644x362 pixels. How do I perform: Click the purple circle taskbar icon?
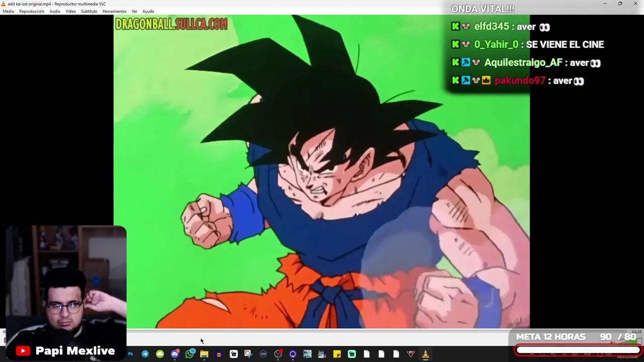pos(293,354)
